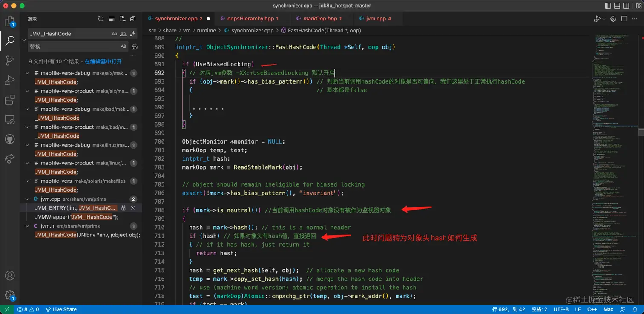Screen dimensions: 644x314
Task: Click the 'runtime' breadcrumb segment
Action: (206, 30)
